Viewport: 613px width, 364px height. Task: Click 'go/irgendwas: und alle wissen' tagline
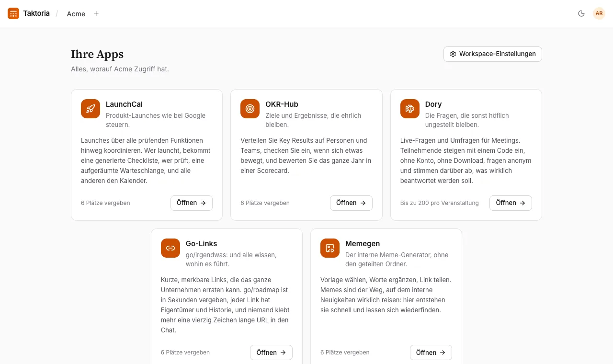coord(231,255)
